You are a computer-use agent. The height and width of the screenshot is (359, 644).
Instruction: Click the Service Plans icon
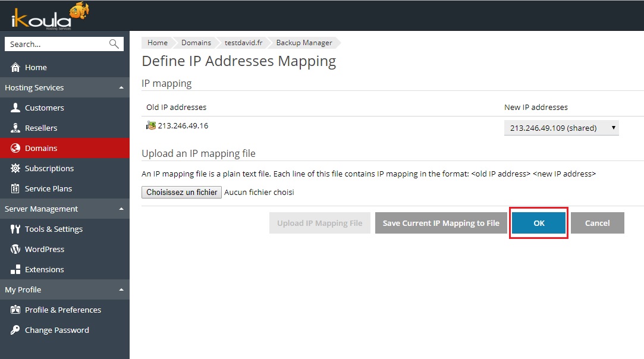coord(15,188)
